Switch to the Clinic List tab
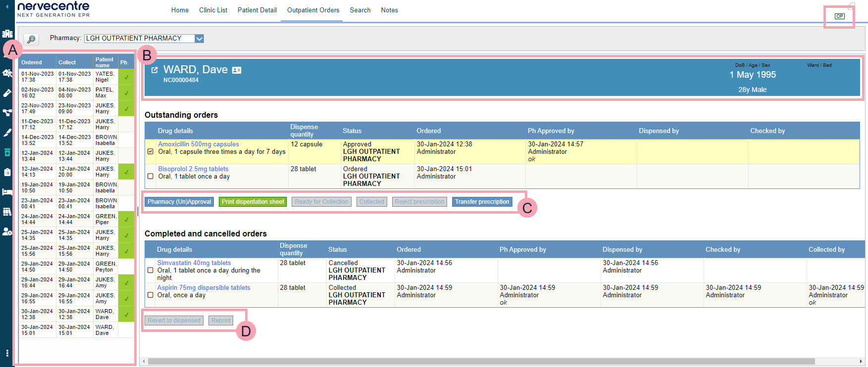Image resolution: width=868 pixels, height=367 pixels. (x=213, y=10)
